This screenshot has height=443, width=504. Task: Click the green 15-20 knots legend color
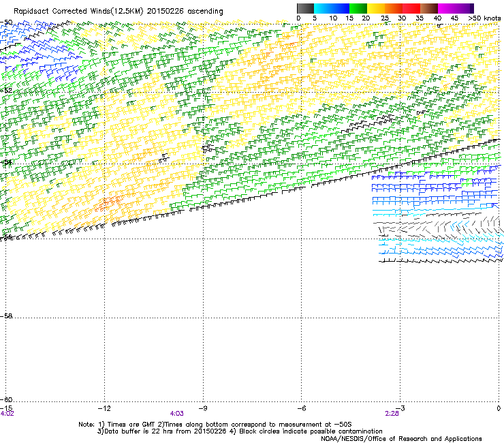pyautogui.click(x=358, y=8)
